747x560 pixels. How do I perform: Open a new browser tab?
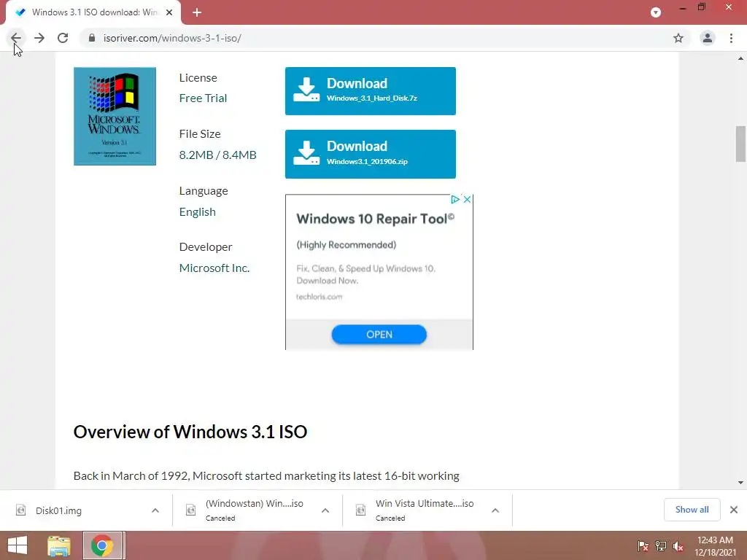click(197, 12)
